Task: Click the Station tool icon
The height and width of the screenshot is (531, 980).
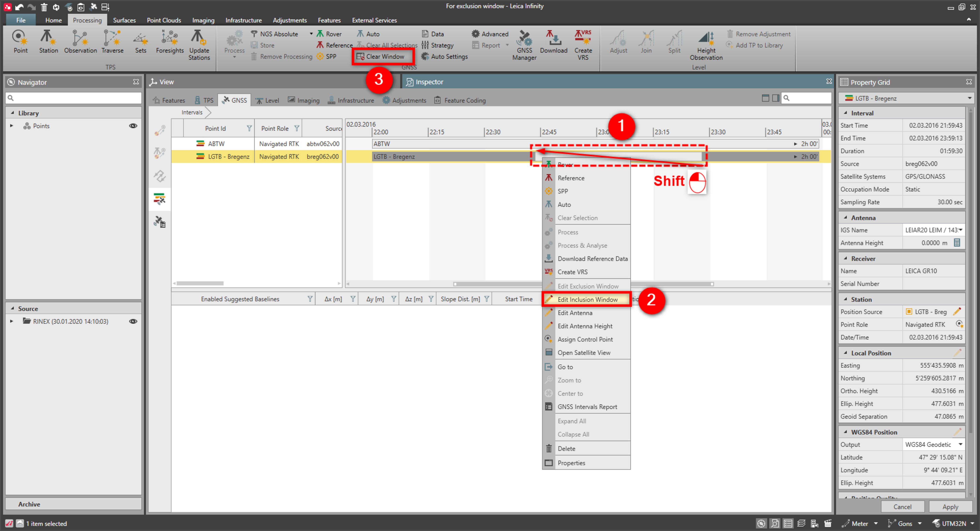Action: (x=48, y=42)
